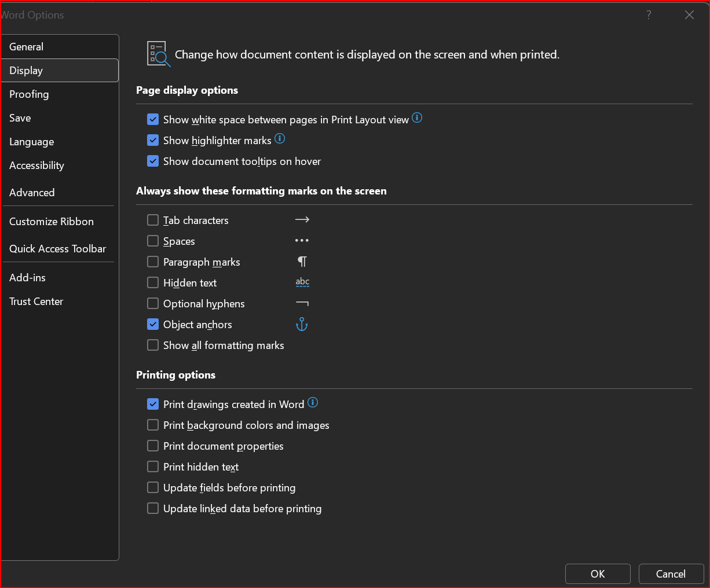This screenshot has width=710, height=588.
Task: Open the Trust Center category
Action: tap(60, 302)
